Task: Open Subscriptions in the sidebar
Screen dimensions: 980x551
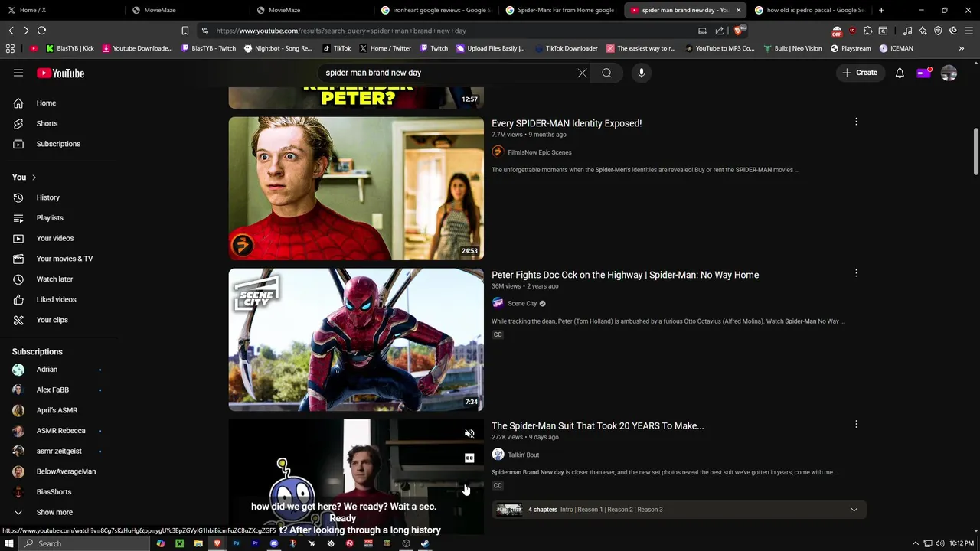Action: (x=59, y=144)
